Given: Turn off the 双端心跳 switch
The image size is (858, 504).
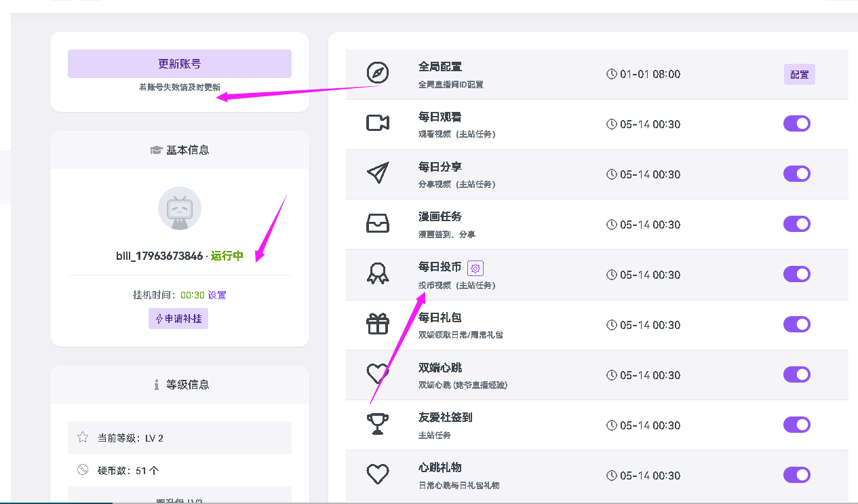Looking at the screenshot, I should click(797, 374).
